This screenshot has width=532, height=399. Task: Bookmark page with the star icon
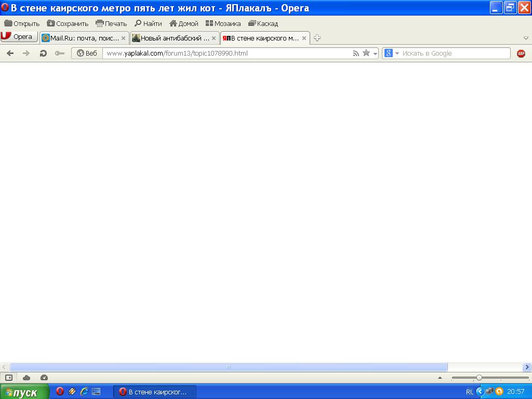click(366, 53)
